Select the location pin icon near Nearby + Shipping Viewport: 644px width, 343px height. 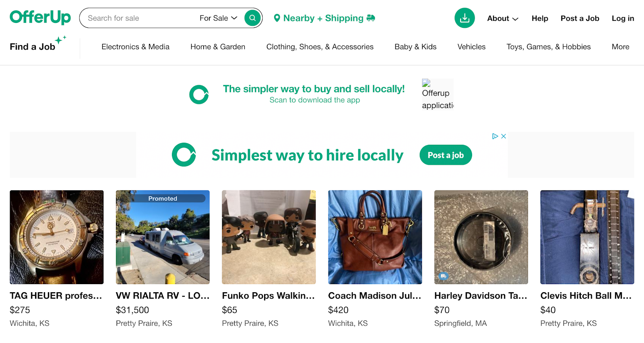pos(277,18)
